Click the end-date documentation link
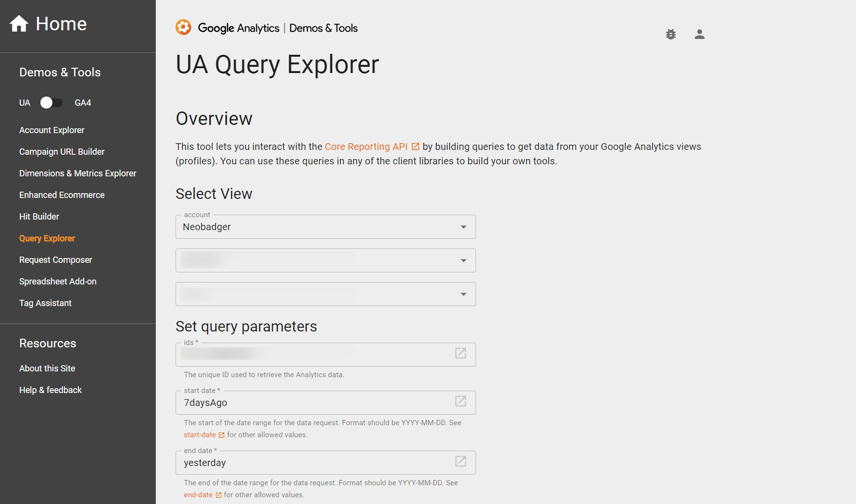 (x=198, y=494)
